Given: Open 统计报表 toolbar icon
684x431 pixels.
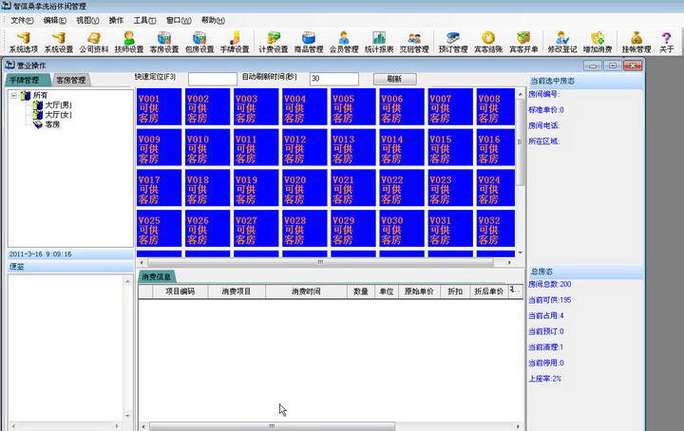Looking at the screenshot, I should (x=379, y=41).
